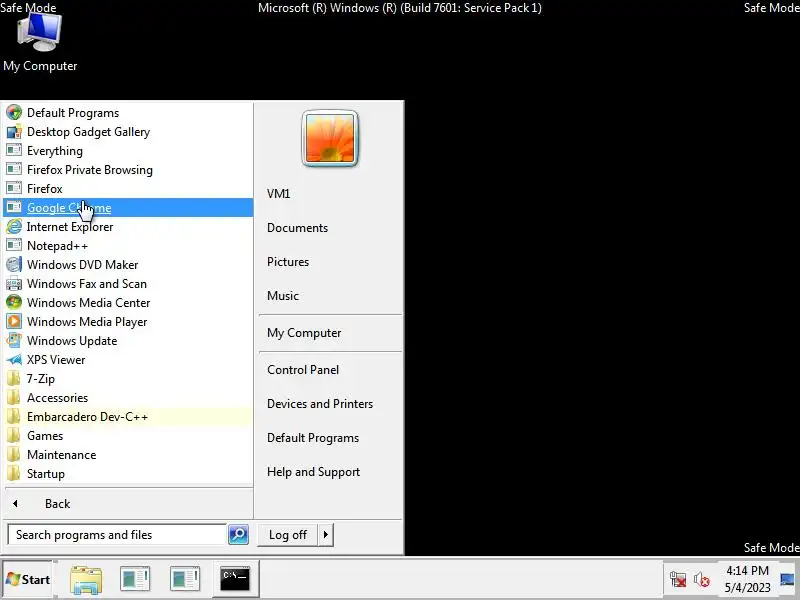Launch Firefox from All Programs
The image size is (800, 600).
click(128, 188)
